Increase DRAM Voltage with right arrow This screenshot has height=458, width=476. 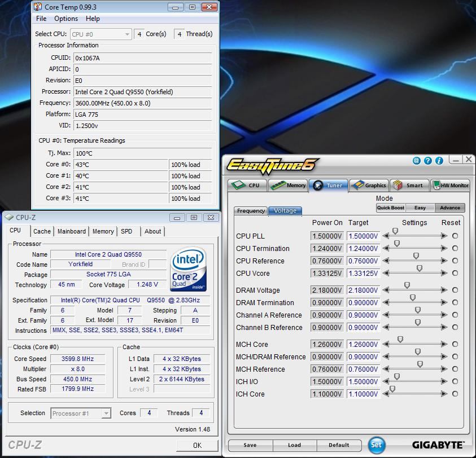444,290
